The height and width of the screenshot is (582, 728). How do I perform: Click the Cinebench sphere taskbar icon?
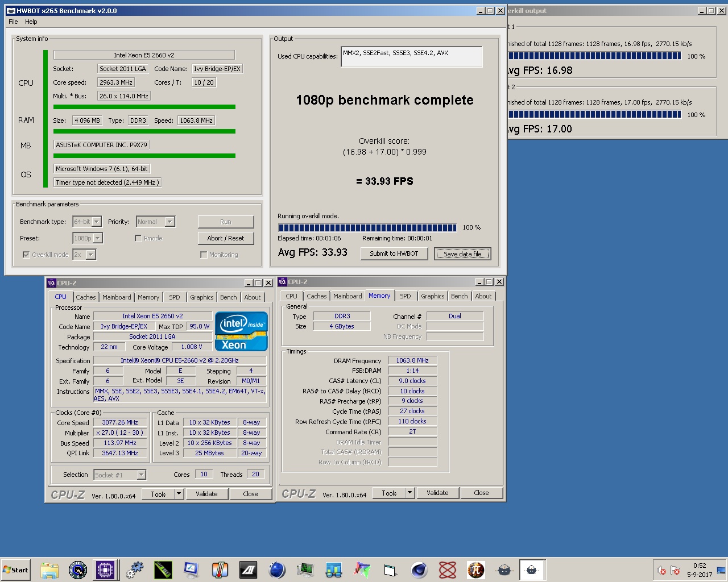tap(419, 569)
